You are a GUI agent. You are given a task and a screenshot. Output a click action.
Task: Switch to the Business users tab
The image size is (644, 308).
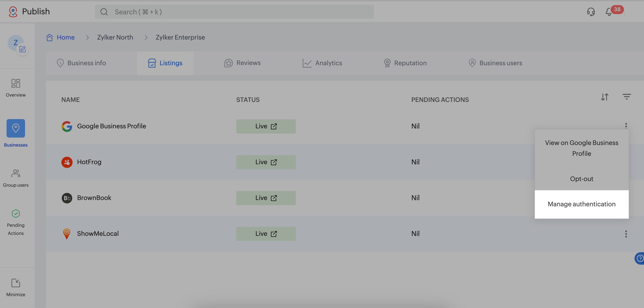[x=495, y=63]
